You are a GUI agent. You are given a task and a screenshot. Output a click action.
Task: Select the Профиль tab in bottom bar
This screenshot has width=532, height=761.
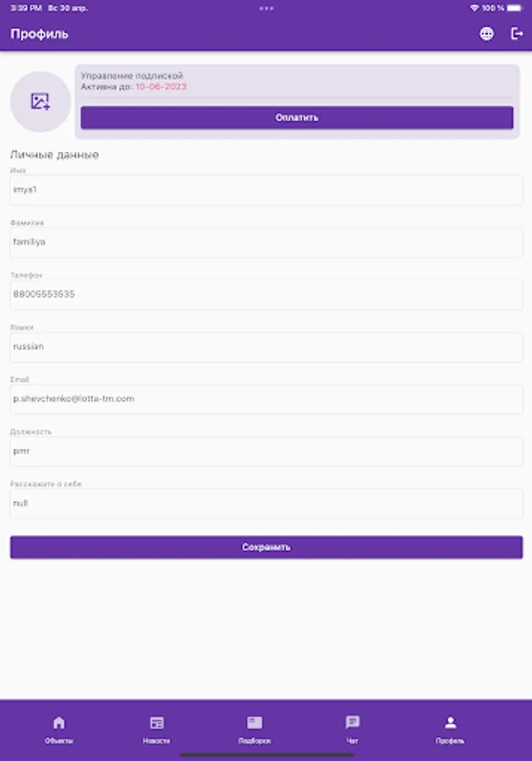tap(450, 730)
